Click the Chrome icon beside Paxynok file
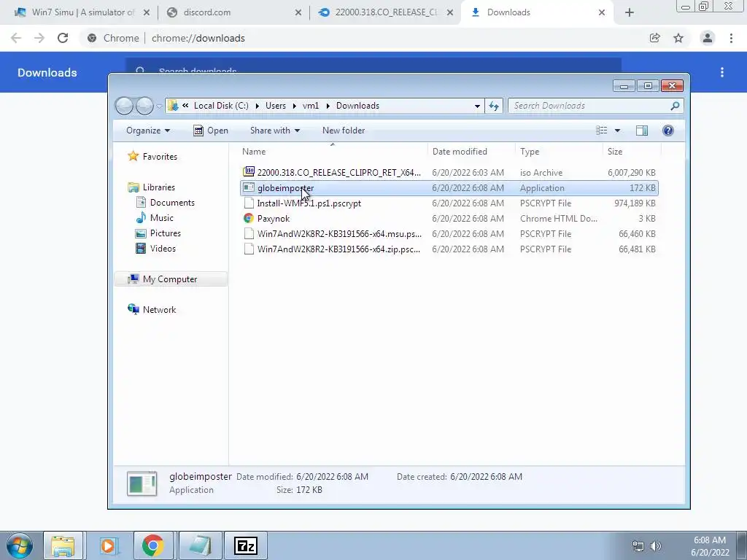Image resolution: width=747 pixels, height=560 pixels. (249, 219)
